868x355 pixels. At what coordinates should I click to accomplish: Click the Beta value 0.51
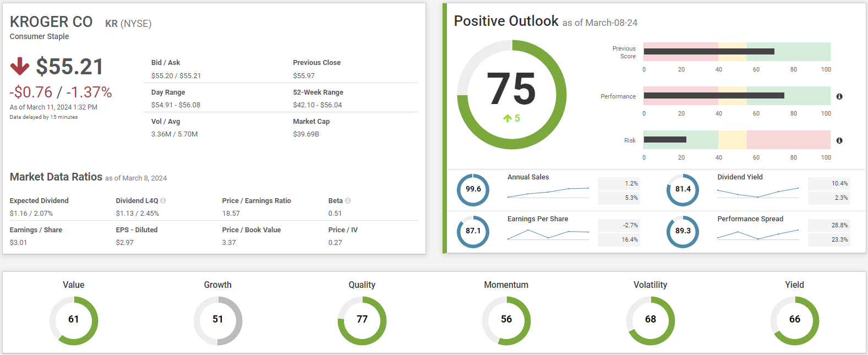pos(335,214)
